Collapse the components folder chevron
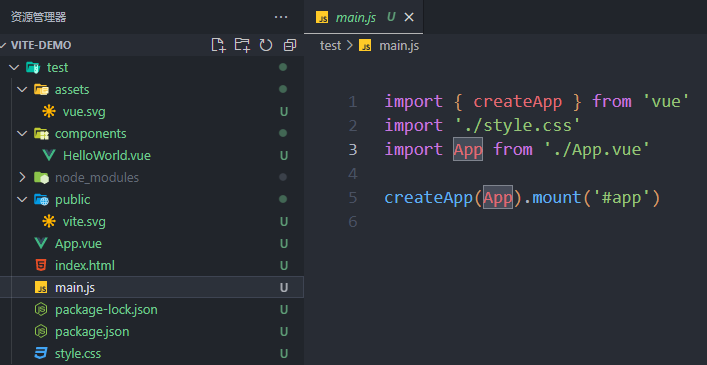The width and height of the screenshot is (707, 365). coord(22,134)
